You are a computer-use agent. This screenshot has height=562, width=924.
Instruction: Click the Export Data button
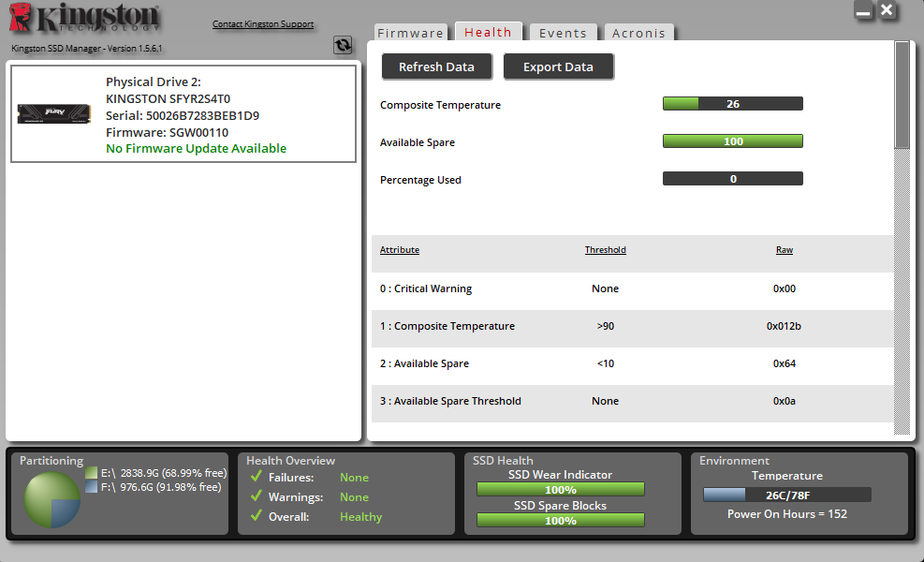point(558,67)
